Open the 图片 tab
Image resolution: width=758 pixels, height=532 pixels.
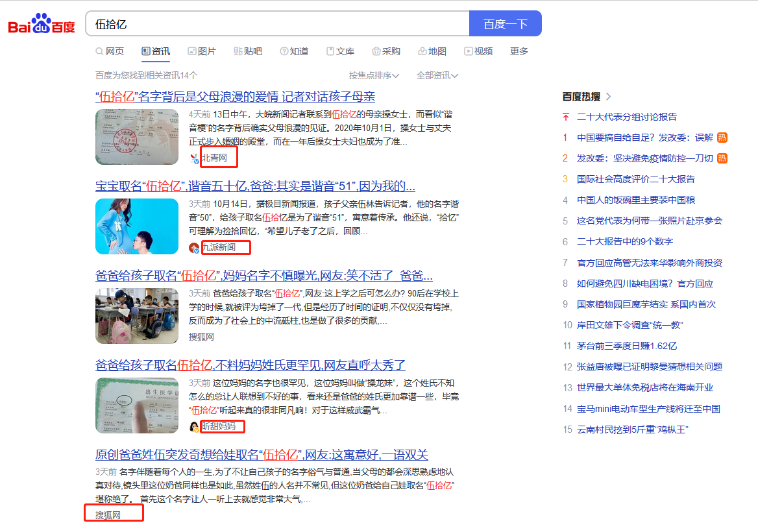(x=202, y=51)
